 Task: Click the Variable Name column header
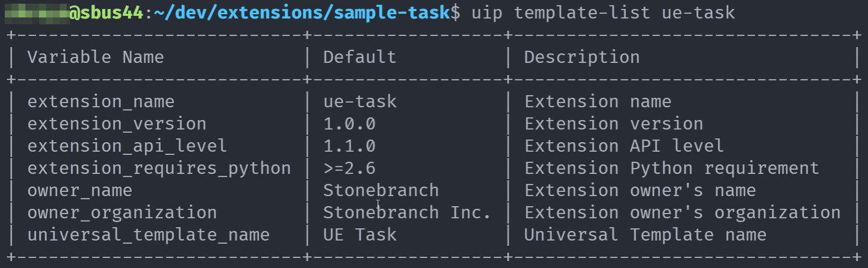[95, 57]
